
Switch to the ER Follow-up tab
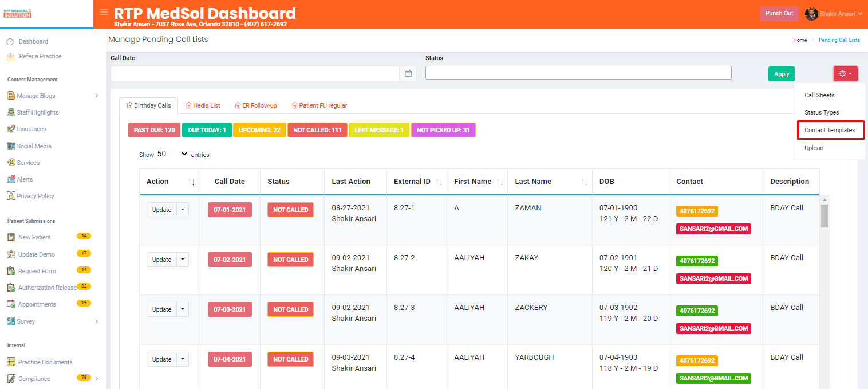256,105
